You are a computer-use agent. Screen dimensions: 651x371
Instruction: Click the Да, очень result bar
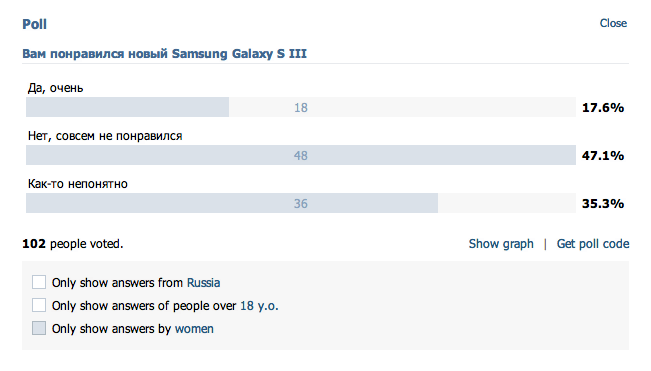(x=301, y=107)
